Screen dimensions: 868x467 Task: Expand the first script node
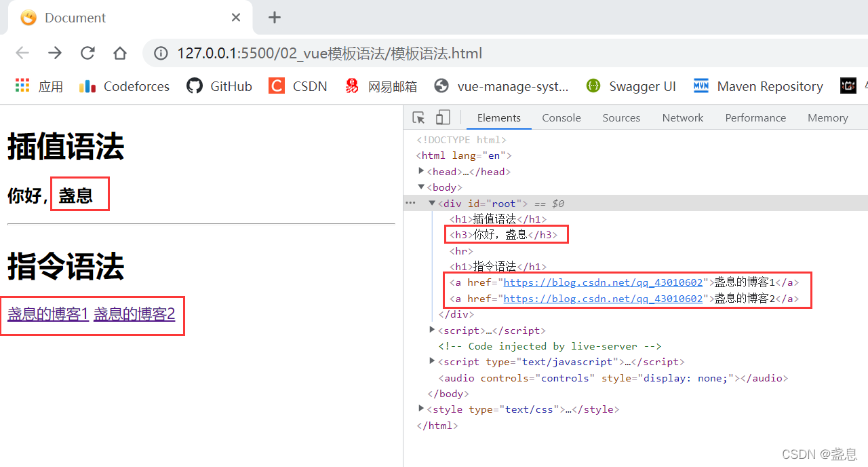pyautogui.click(x=433, y=330)
